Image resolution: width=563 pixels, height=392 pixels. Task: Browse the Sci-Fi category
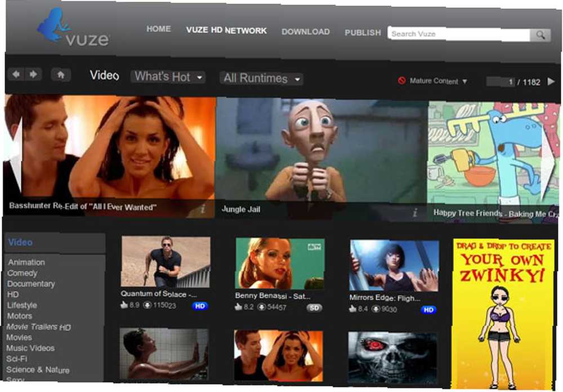coord(16,359)
